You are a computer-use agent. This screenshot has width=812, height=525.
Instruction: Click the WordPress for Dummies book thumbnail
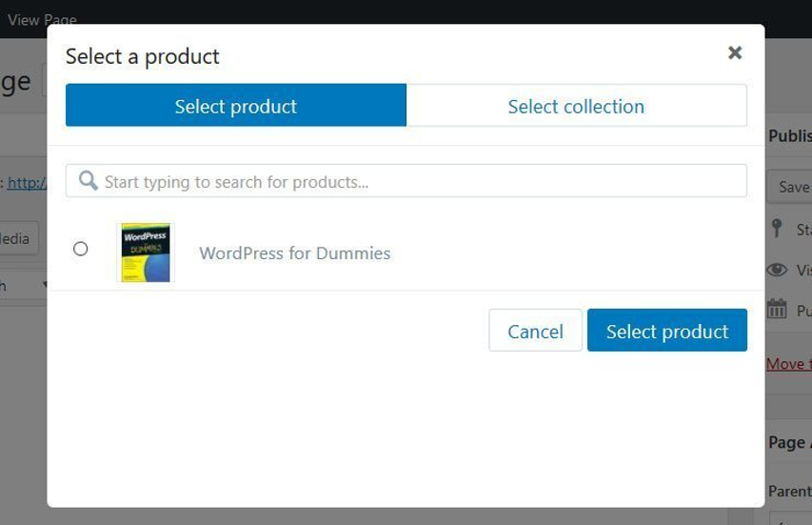coord(146,252)
